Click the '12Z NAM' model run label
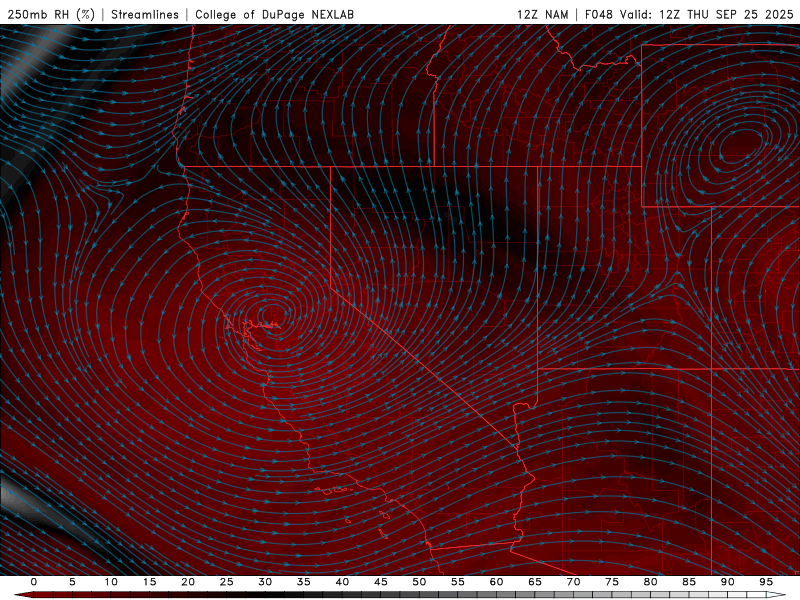This screenshot has width=800, height=600. (x=542, y=14)
